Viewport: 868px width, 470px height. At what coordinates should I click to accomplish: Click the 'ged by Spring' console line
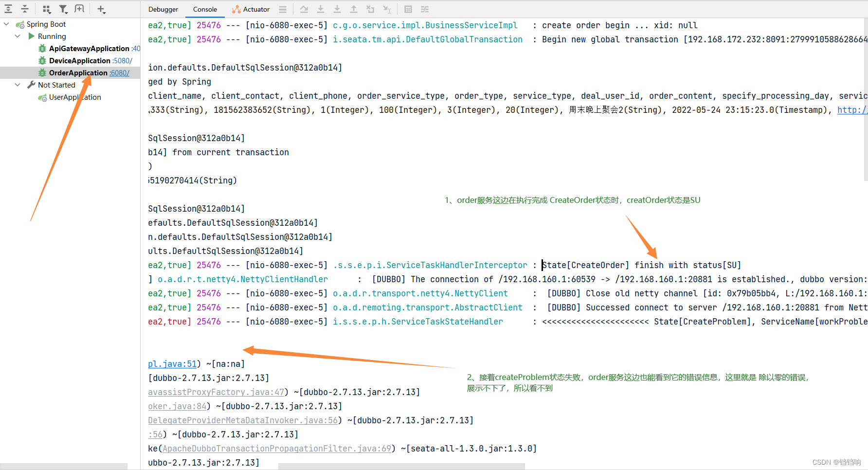tap(180, 82)
